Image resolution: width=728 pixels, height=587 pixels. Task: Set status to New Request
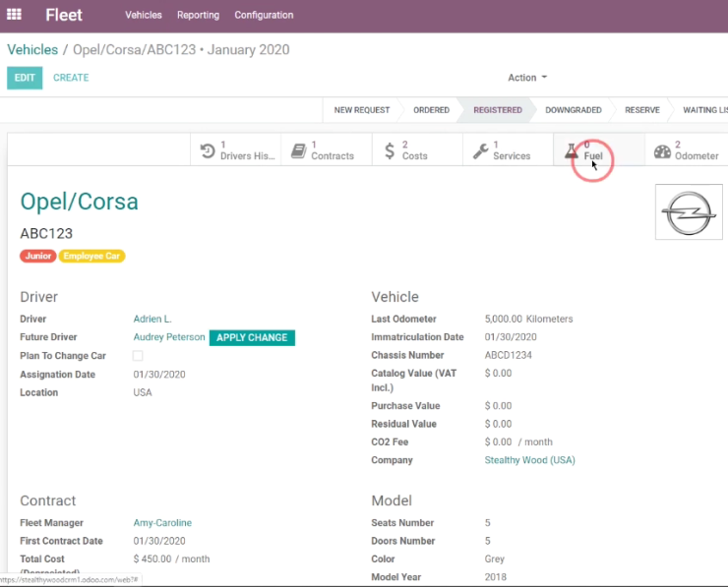362,110
